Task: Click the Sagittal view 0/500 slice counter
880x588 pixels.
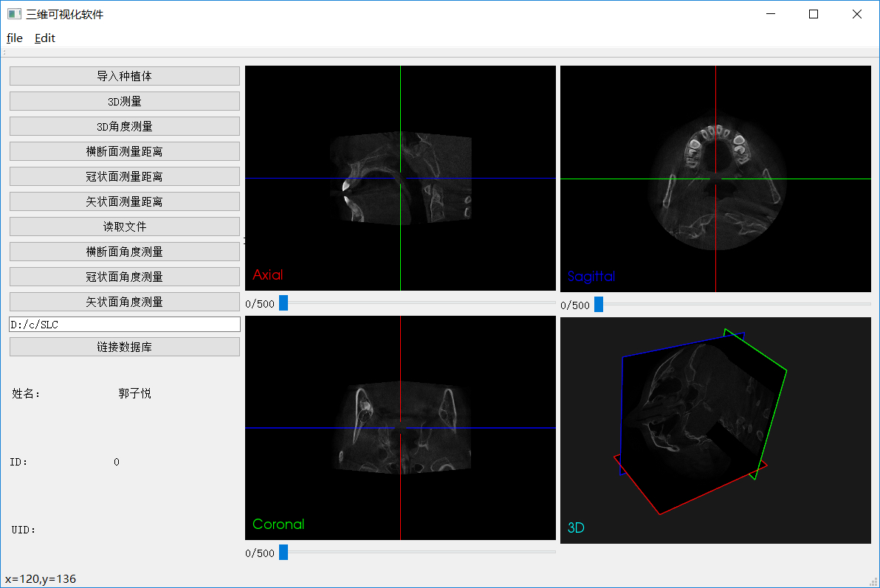Action: tap(575, 305)
